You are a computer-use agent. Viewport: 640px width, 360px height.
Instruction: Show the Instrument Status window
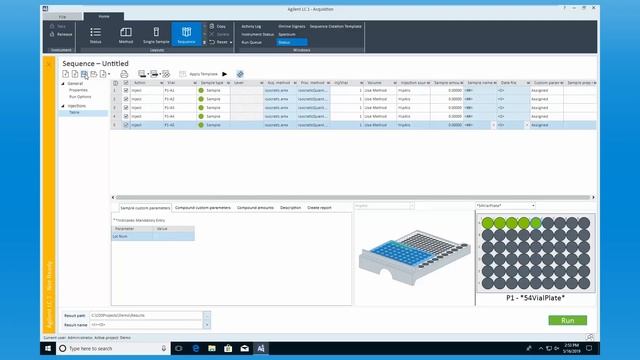tap(257, 34)
